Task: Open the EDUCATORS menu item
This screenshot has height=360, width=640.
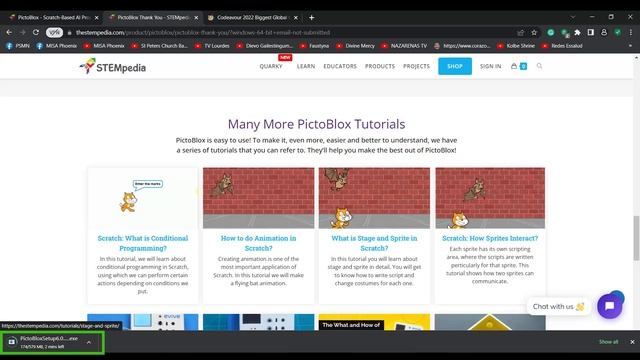Action: pos(340,66)
